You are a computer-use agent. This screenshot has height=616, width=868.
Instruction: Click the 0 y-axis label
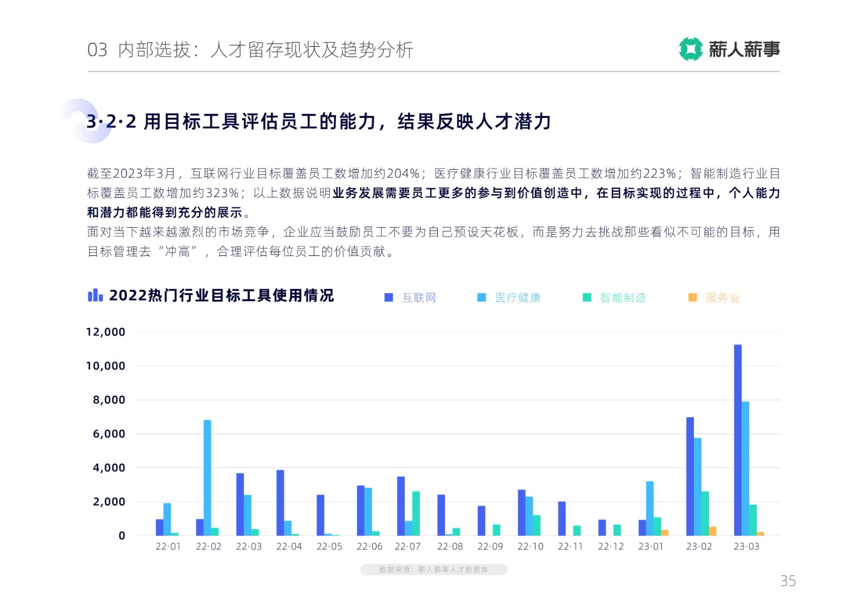point(122,536)
